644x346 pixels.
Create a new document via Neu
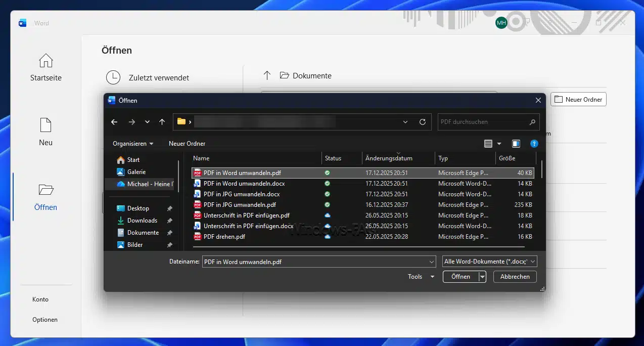coord(45,132)
